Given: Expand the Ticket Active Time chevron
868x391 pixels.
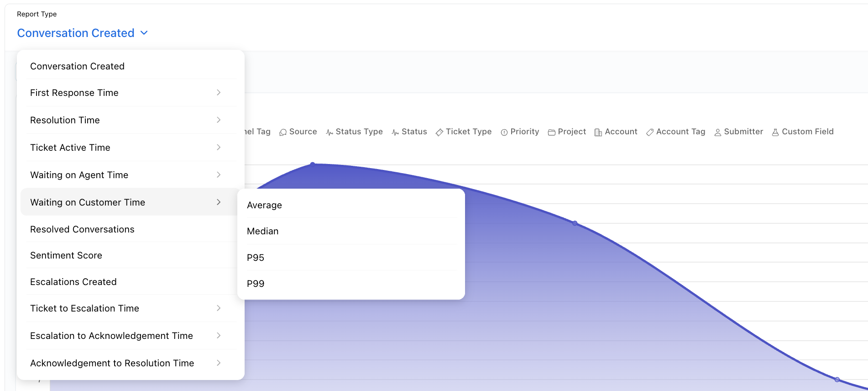Looking at the screenshot, I should pos(219,148).
